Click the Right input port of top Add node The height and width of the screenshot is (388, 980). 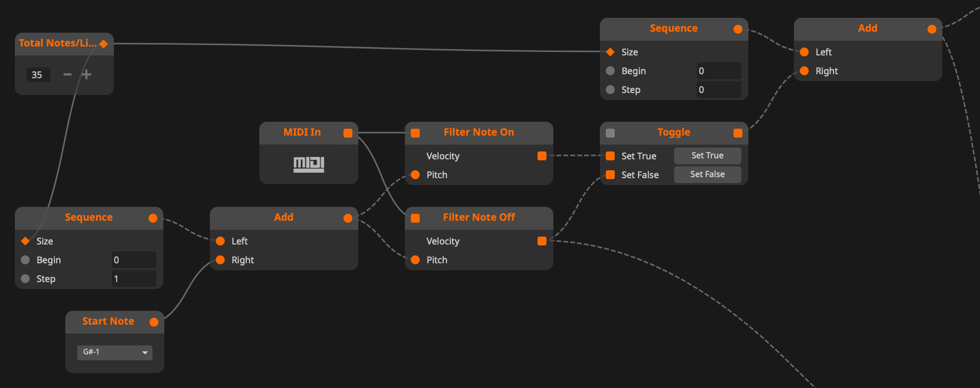pos(804,71)
